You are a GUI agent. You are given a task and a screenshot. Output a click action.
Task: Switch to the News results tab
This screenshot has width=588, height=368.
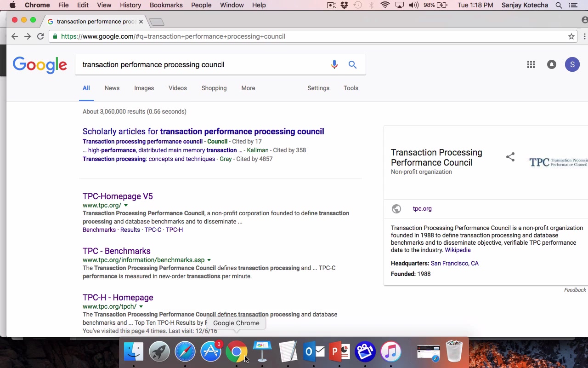(x=112, y=88)
